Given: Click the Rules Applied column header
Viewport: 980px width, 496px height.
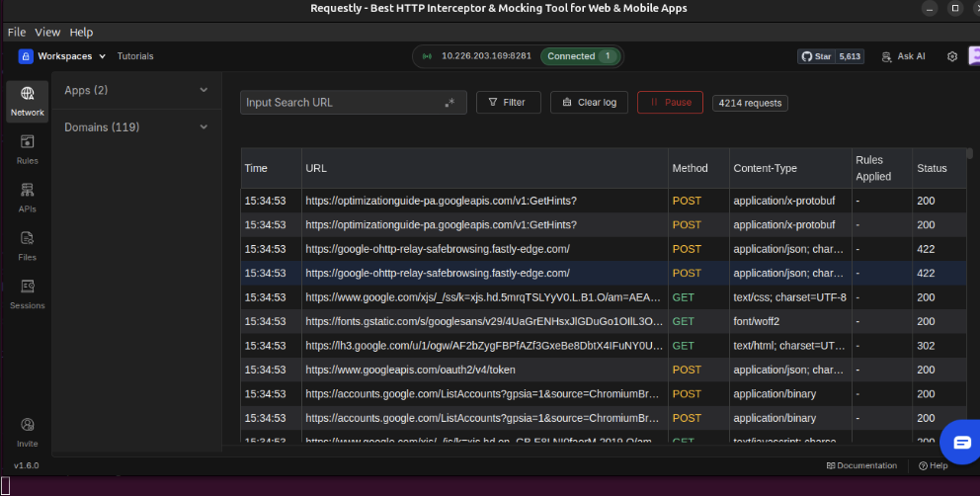Looking at the screenshot, I should (x=882, y=168).
